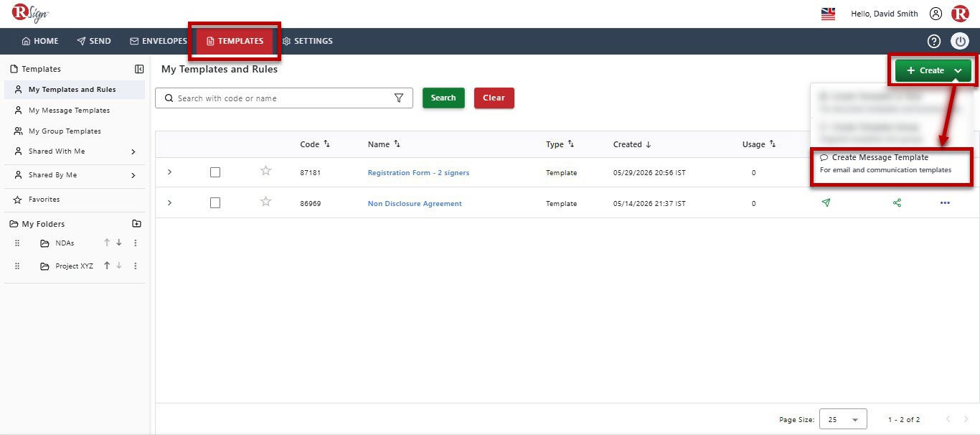
Task: Go to the TEMPLATES tab
Action: 235,41
